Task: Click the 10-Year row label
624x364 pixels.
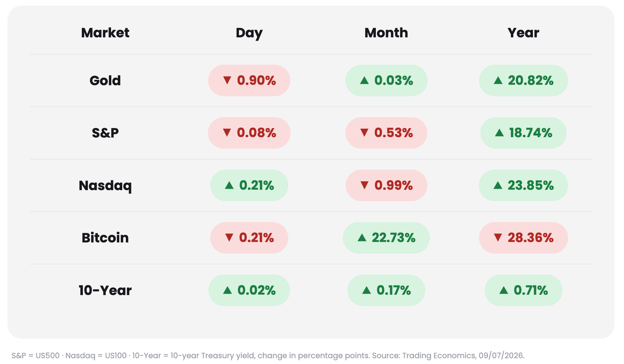Action: pyautogui.click(x=105, y=290)
